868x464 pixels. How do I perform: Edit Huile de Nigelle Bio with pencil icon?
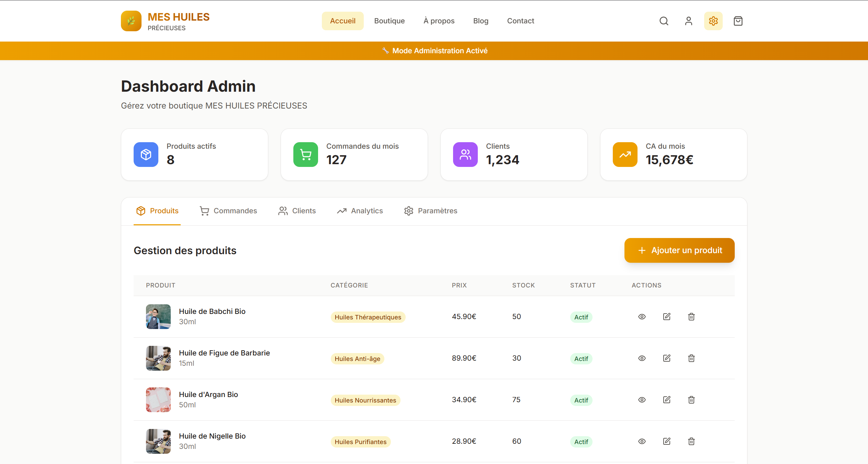667,441
